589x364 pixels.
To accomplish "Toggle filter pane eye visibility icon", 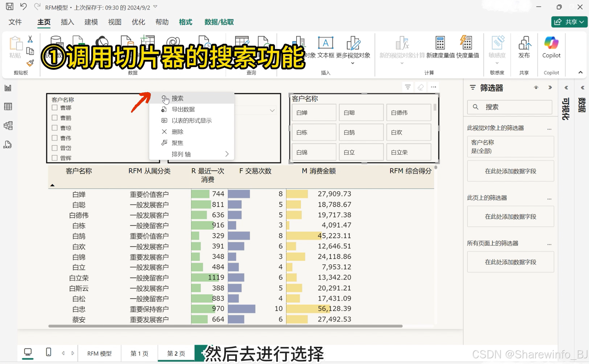I will click(x=536, y=88).
